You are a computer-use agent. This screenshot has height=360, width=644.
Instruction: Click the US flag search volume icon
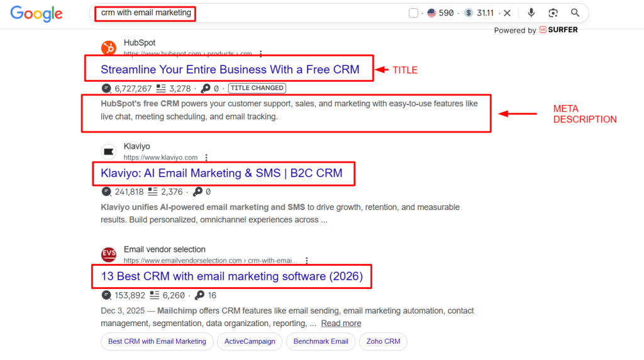(431, 13)
